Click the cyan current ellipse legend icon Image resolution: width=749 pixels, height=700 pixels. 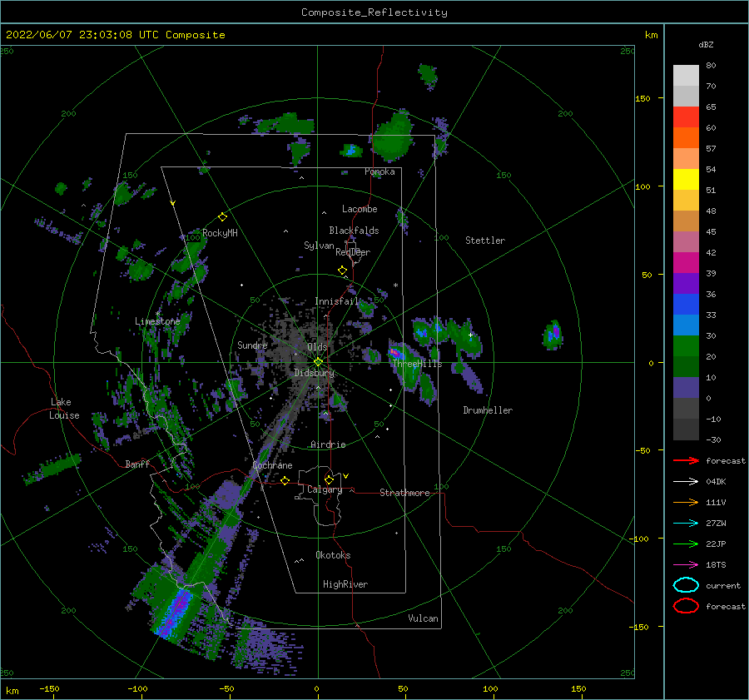[686, 585]
